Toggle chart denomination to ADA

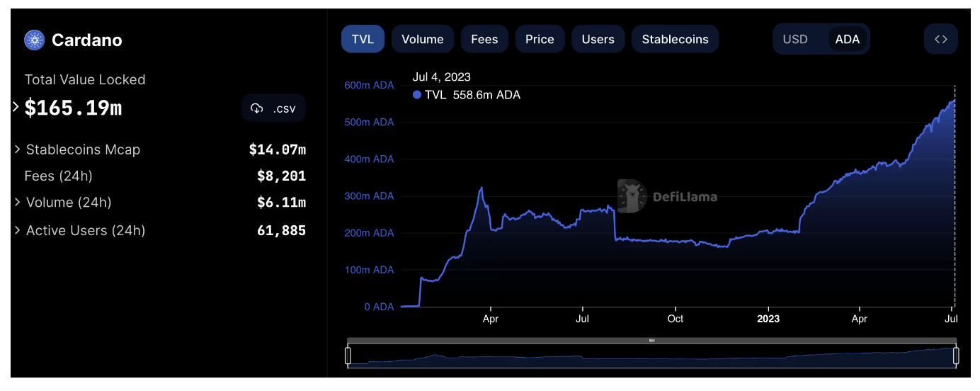(847, 39)
